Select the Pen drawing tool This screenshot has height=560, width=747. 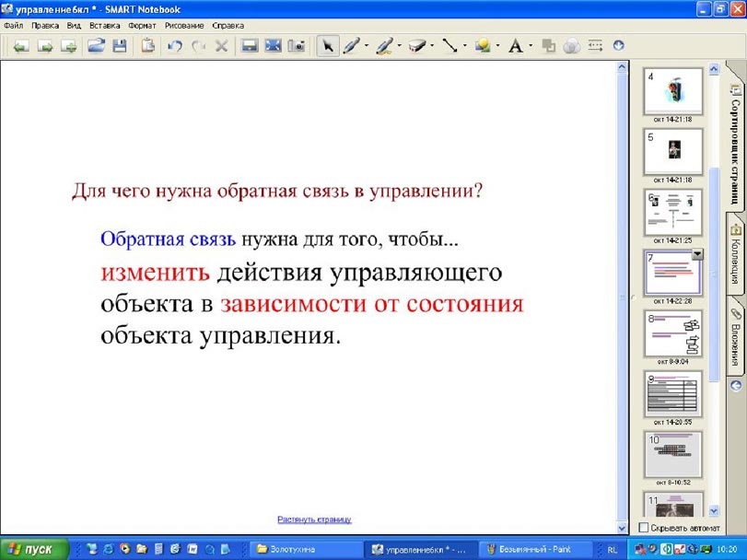351,45
